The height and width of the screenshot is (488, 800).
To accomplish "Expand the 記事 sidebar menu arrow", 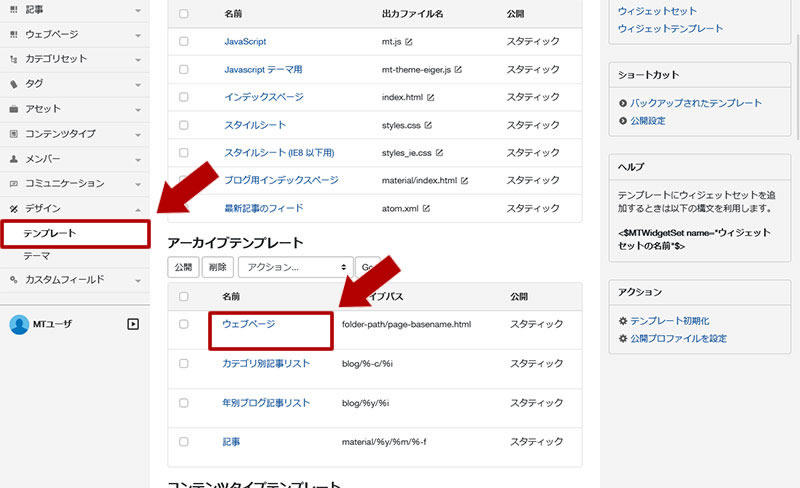I will [x=138, y=10].
